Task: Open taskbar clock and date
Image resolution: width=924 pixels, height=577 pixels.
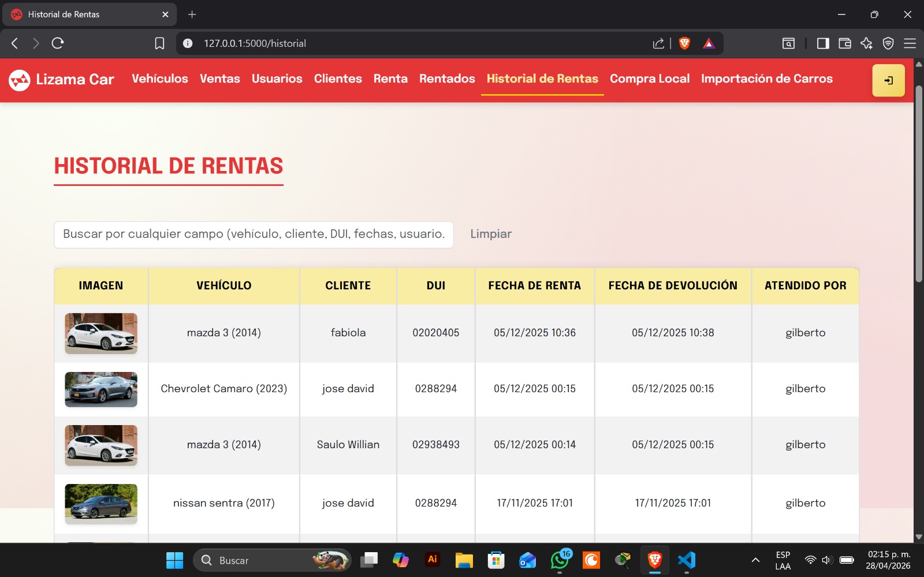Action: pyautogui.click(x=888, y=560)
